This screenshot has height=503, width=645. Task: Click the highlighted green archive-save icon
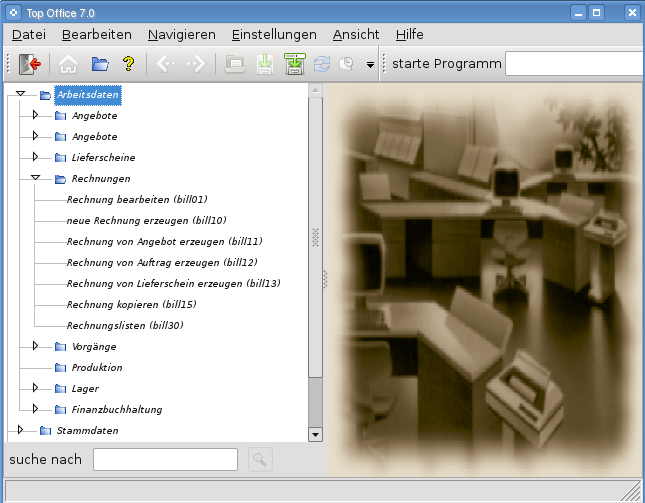295,64
